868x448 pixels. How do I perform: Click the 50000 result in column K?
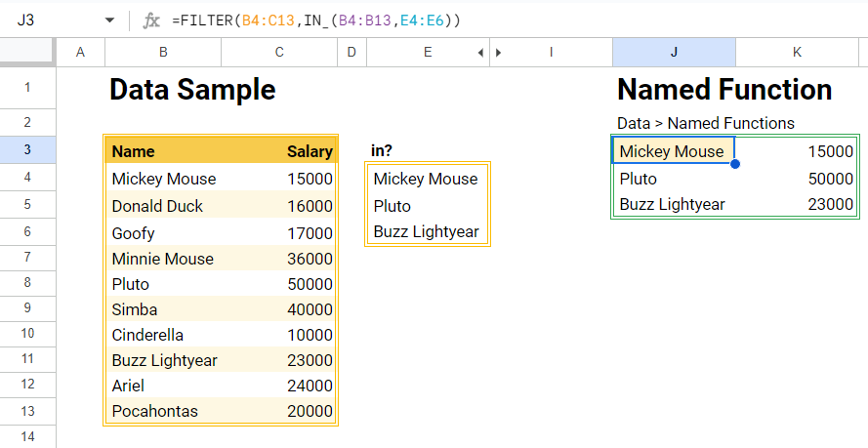pos(797,178)
